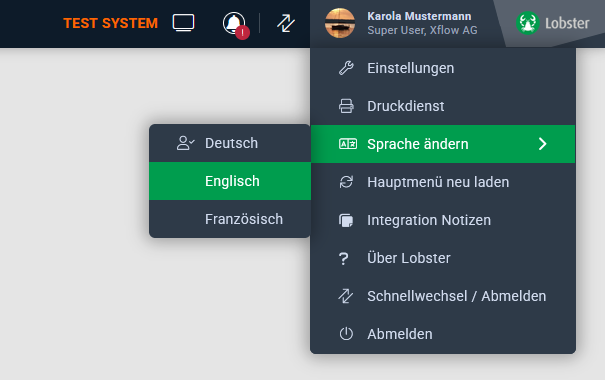Screen dimensions: 605x380
Task: Select Deutsch as the current language
Action: click(x=230, y=143)
